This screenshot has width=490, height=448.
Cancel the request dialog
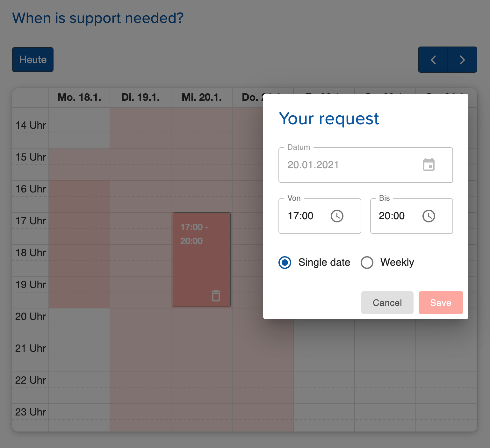click(x=387, y=303)
